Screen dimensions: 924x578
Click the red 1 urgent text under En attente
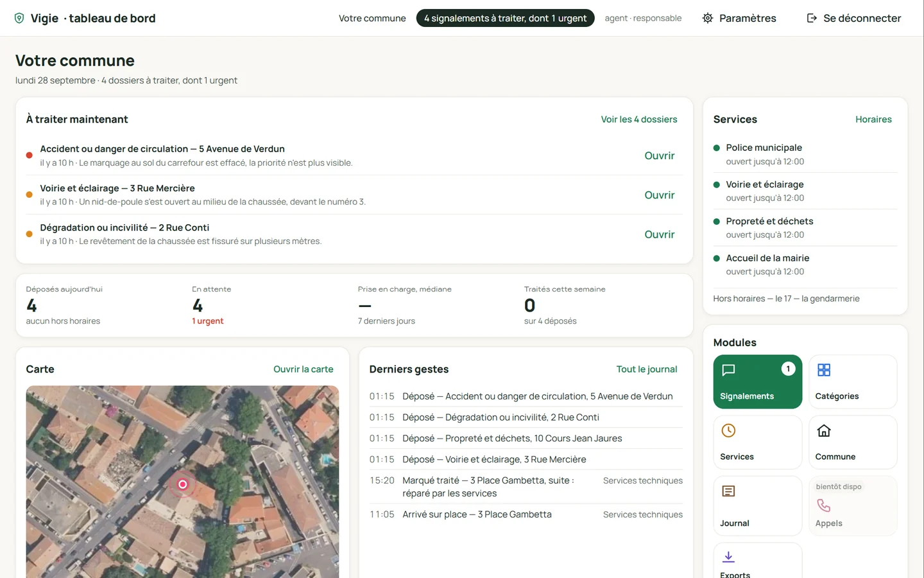coord(208,321)
